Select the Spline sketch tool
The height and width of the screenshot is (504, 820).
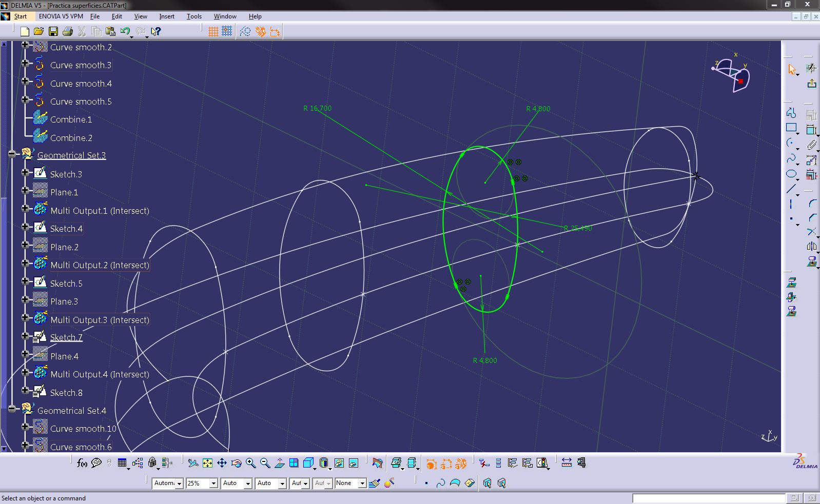791,158
